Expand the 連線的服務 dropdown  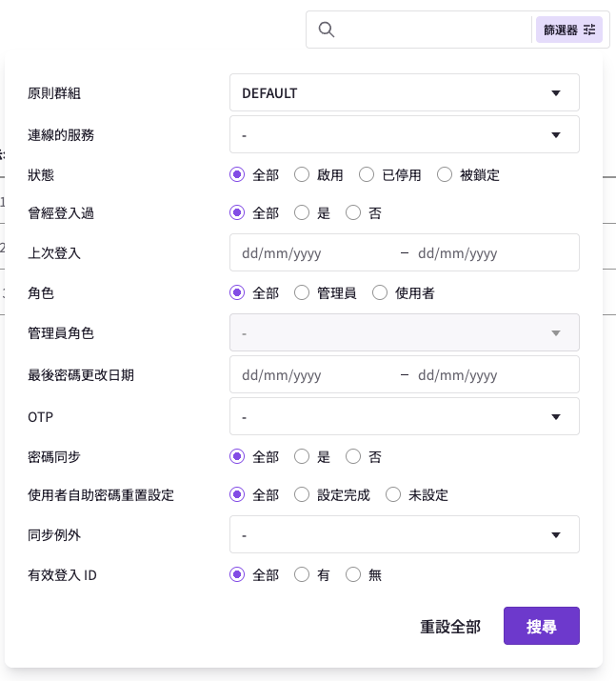404,134
